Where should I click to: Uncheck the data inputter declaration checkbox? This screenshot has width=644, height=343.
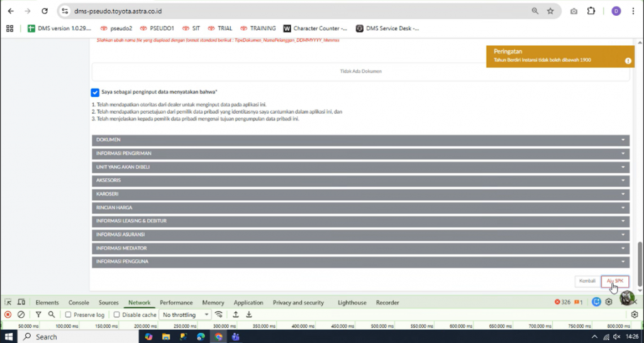(x=95, y=92)
